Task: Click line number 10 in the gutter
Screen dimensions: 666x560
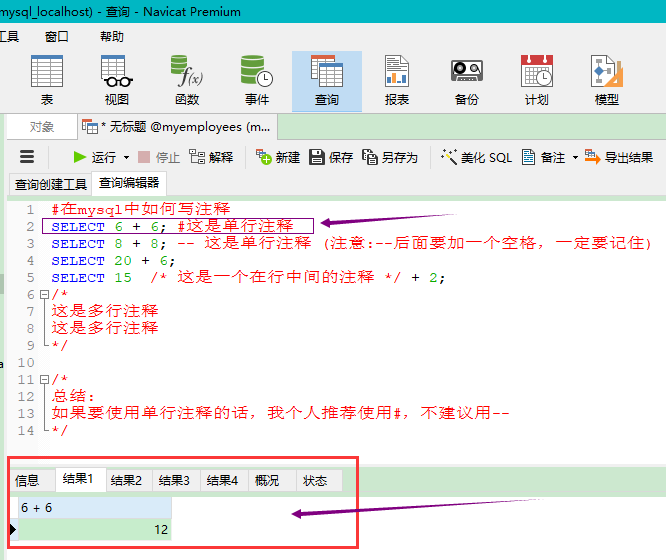Action: click(25, 362)
